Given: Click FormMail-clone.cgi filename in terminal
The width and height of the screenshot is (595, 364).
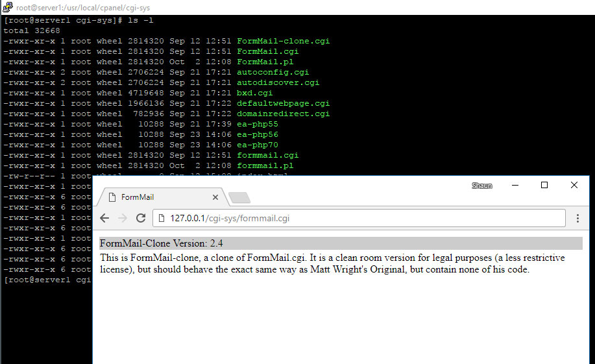Looking at the screenshot, I should click(x=283, y=41).
